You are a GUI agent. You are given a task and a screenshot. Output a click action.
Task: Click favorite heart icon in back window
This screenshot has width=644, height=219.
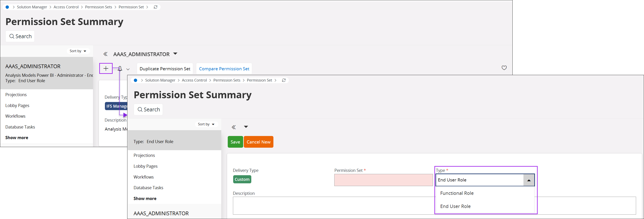(504, 68)
